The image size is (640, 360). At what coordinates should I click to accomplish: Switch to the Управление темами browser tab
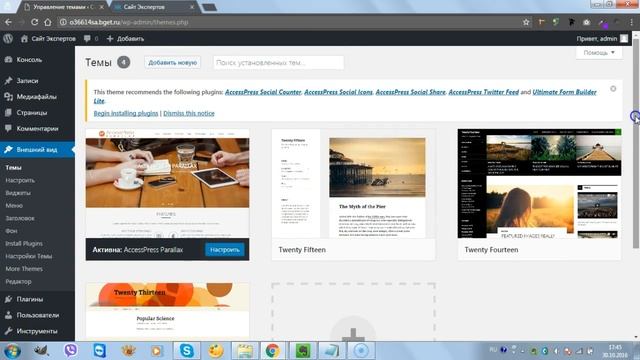click(64, 7)
